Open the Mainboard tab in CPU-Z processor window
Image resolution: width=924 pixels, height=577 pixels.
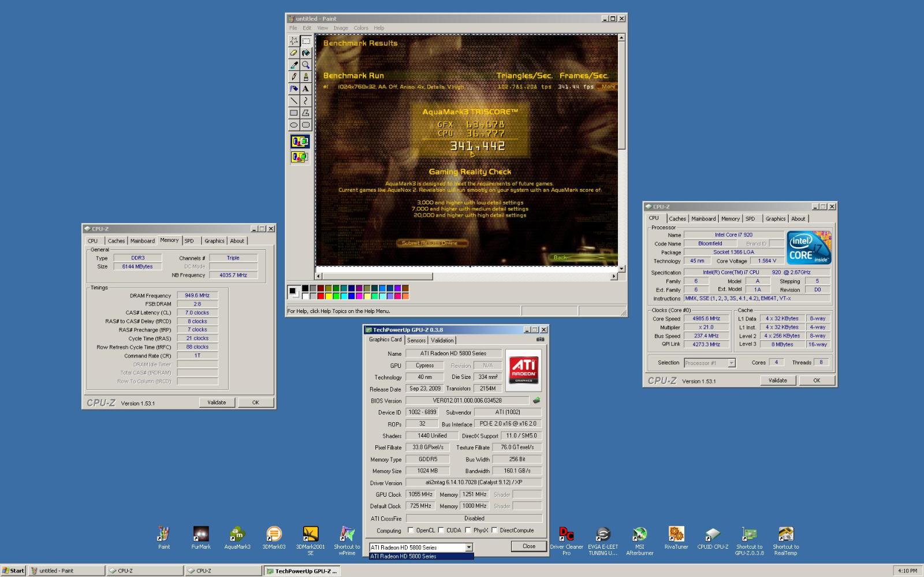(703, 219)
